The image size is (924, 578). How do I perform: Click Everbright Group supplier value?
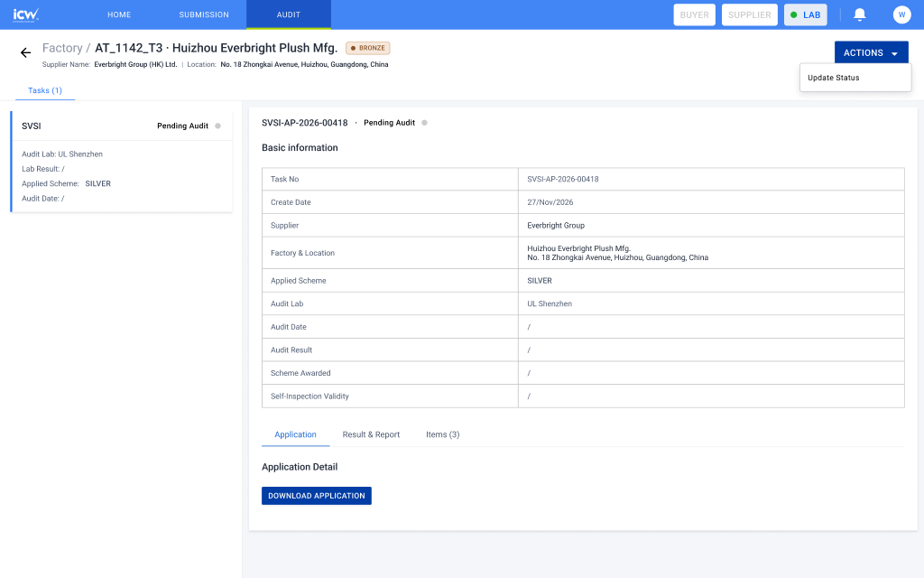click(556, 225)
